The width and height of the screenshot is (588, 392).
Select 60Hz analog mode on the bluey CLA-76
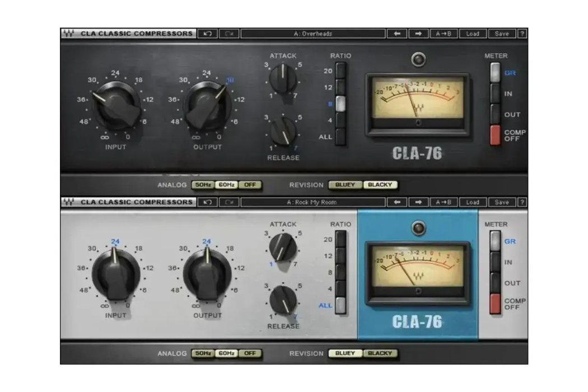(x=226, y=353)
